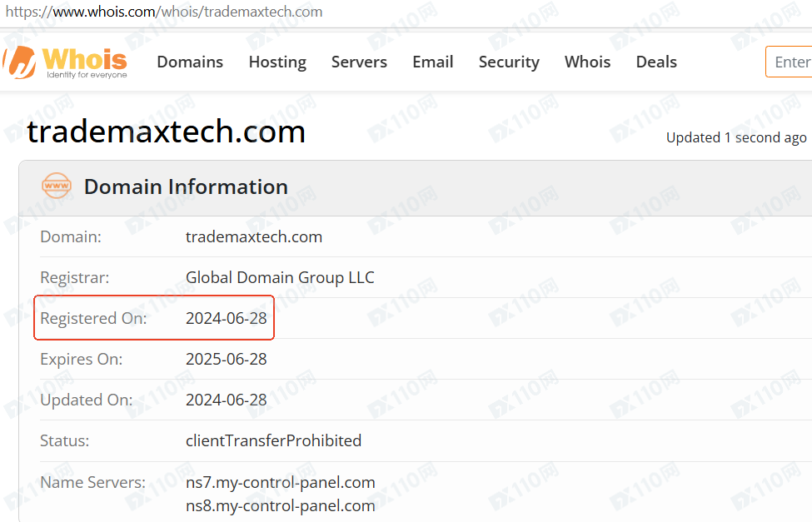
Task: Select the Expires On date 2025-06-28
Action: pyautogui.click(x=227, y=359)
